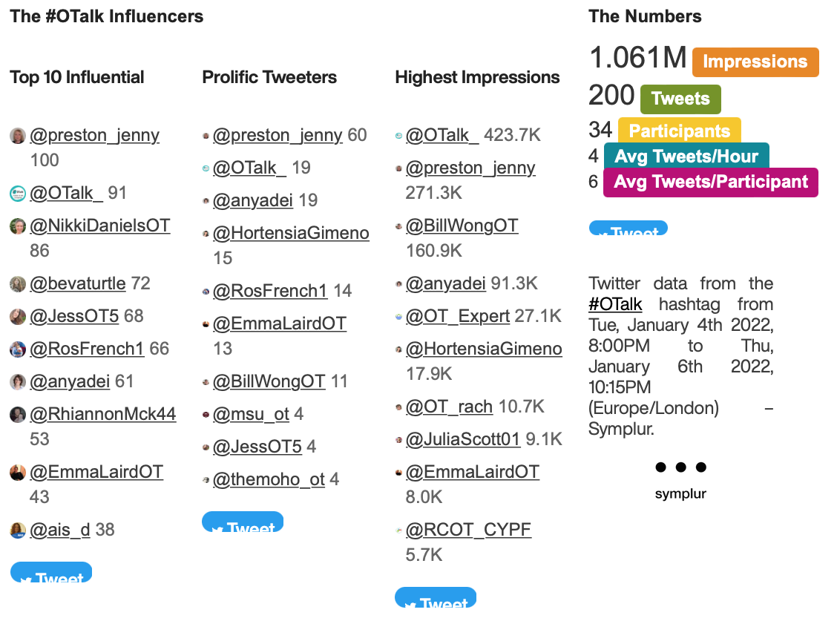837x644 pixels.
Task: Click the @NikkiDanielsOT profile avatar
Action: coord(18,226)
